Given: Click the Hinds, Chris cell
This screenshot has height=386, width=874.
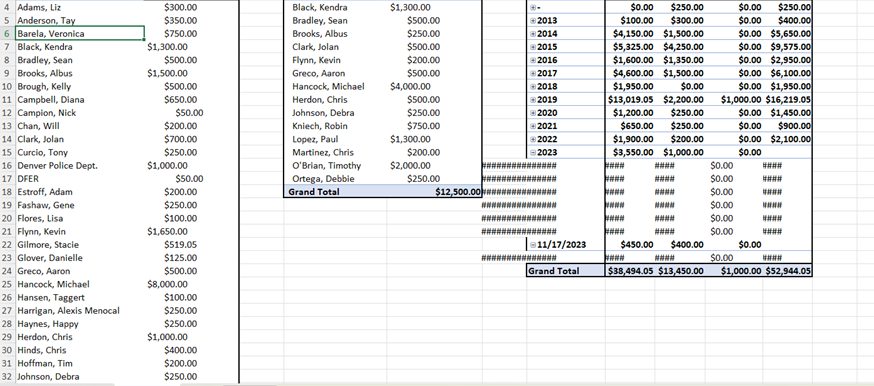Looking at the screenshot, I should click(x=80, y=350).
